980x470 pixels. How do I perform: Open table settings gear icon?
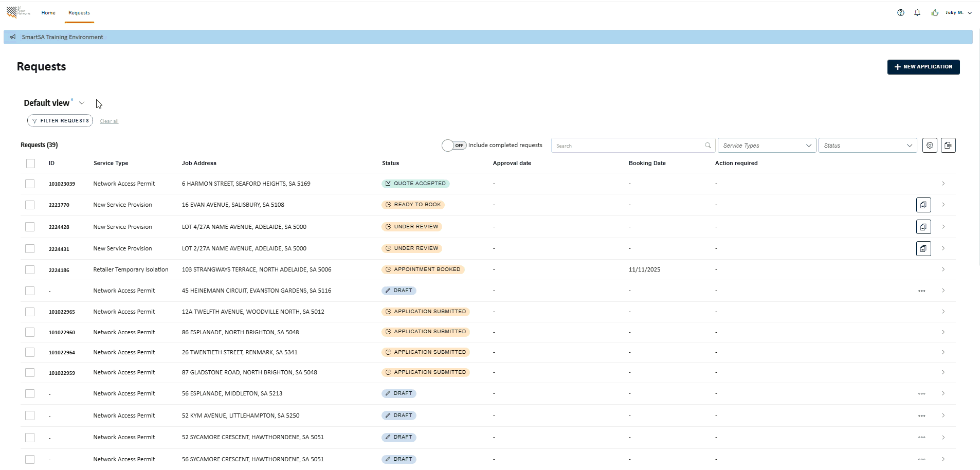[930, 146]
